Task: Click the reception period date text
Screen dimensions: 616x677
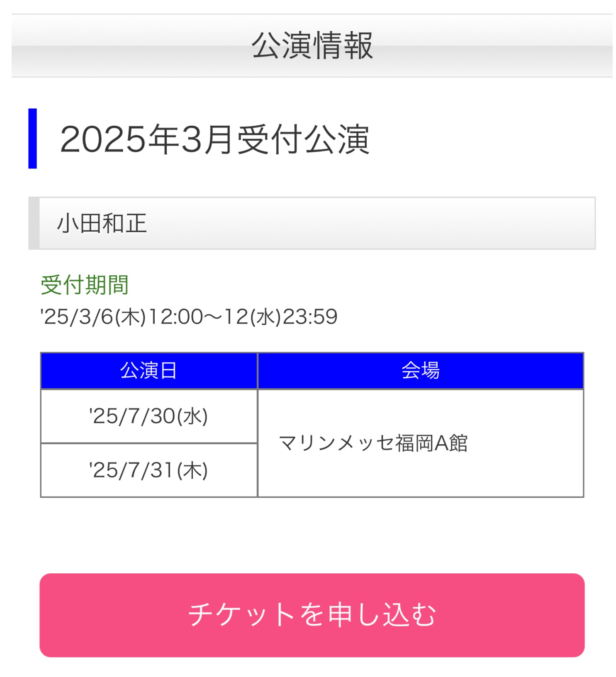Action: (189, 317)
